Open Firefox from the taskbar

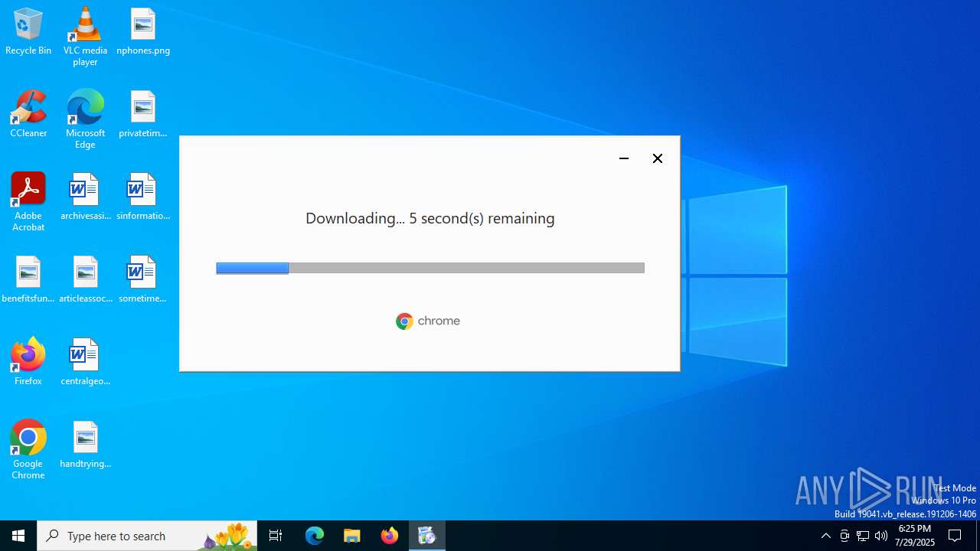point(390,536)
